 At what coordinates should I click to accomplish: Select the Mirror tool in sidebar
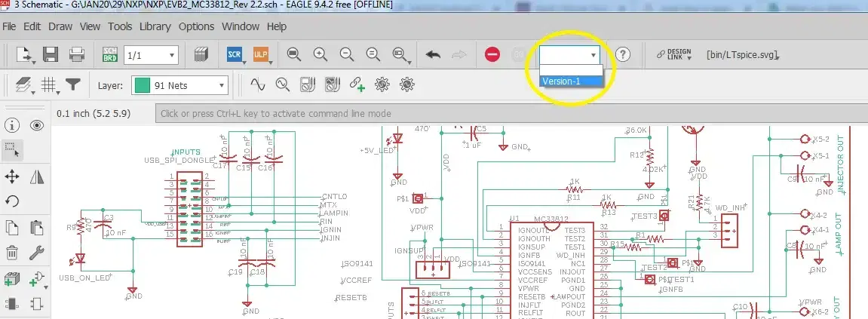[x=36, y=176]
